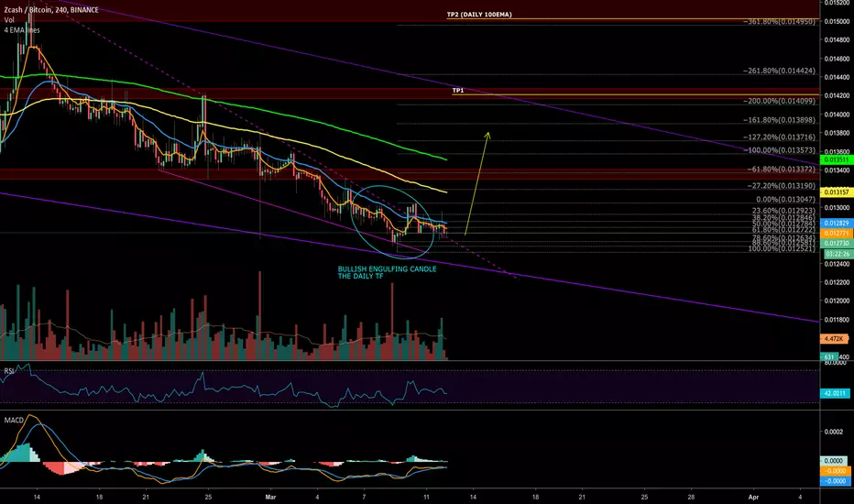This screenshot has width=854, height=504.
Task: Click the 42.0211 RSI value tag
Action: click(834, 393)
